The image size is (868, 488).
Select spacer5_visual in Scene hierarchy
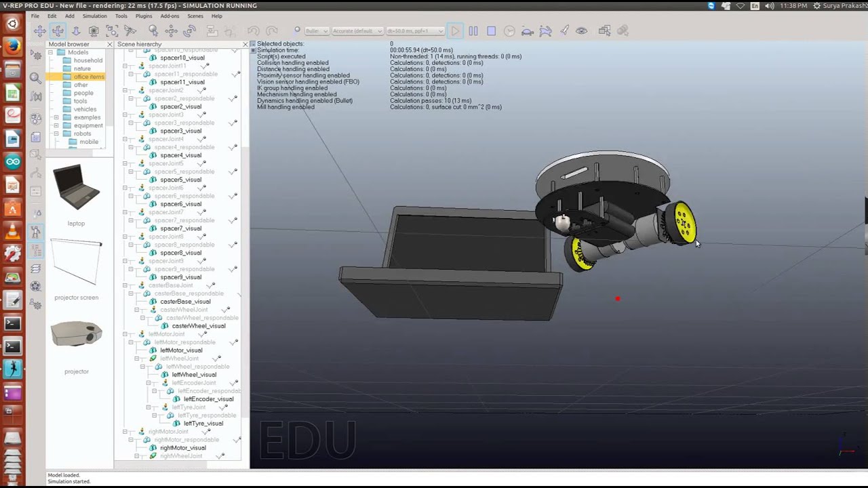[x=180, y=180]
